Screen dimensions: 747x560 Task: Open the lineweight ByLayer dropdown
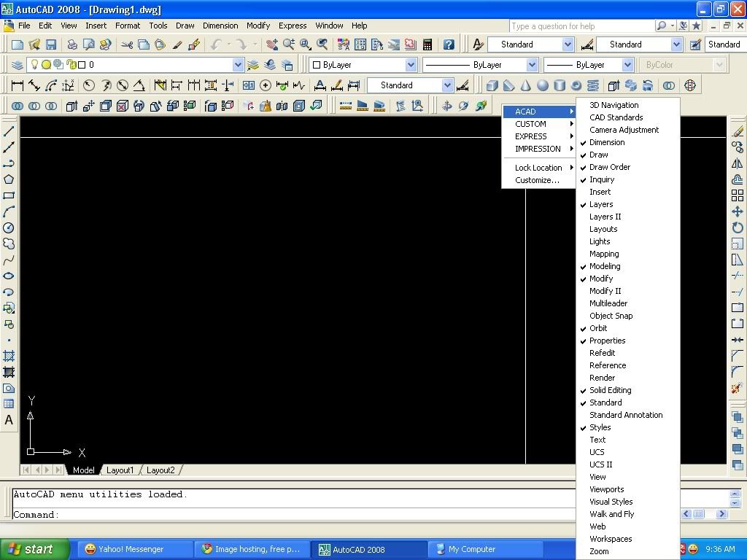pyautogui.click(x=627, y=65)
